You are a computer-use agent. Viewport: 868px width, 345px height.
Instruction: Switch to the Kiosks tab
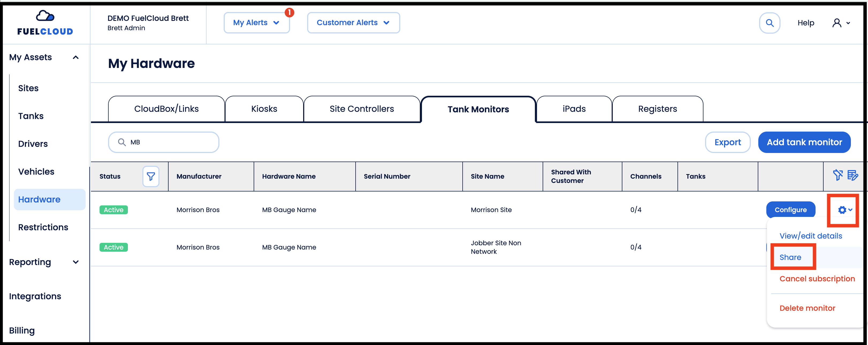pyautogui.click(x=264, y=109)
